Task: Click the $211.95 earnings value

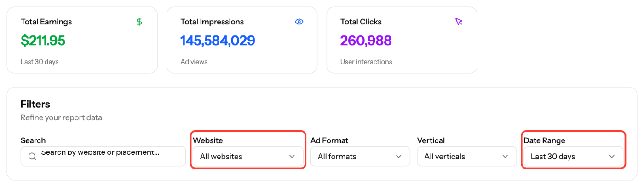Action: pyautogui.click(x=43, y=41)
